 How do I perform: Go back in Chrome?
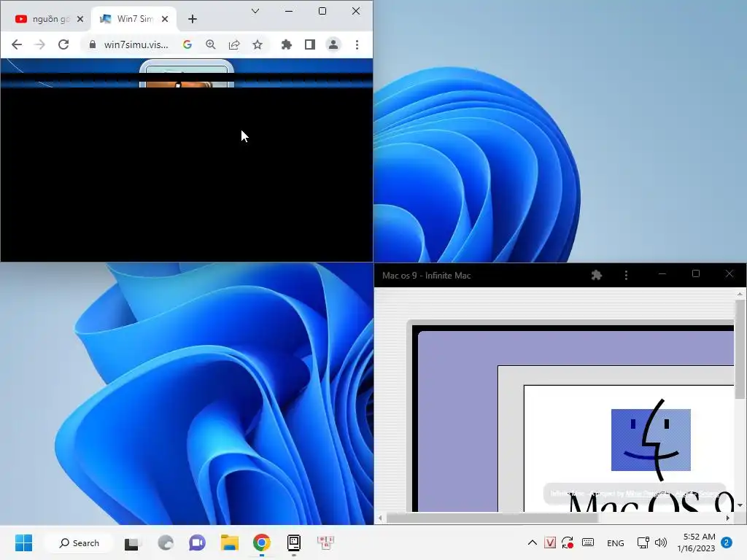tap(17, 44)
